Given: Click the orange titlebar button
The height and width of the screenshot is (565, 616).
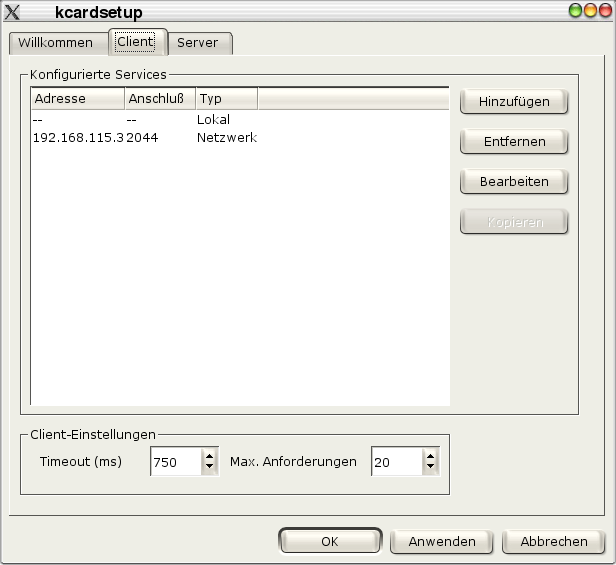Looking at the screenshot, I should [x=590, y=10].
